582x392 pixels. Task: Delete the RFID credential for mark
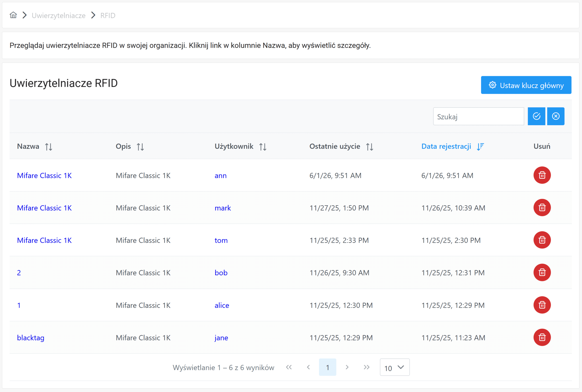542,207
